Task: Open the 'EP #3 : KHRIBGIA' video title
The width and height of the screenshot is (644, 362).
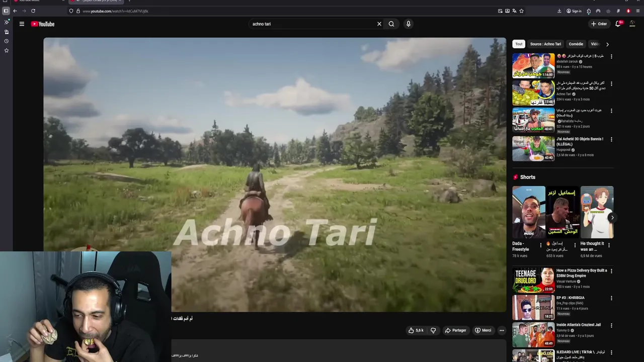Action: point(571,298)
